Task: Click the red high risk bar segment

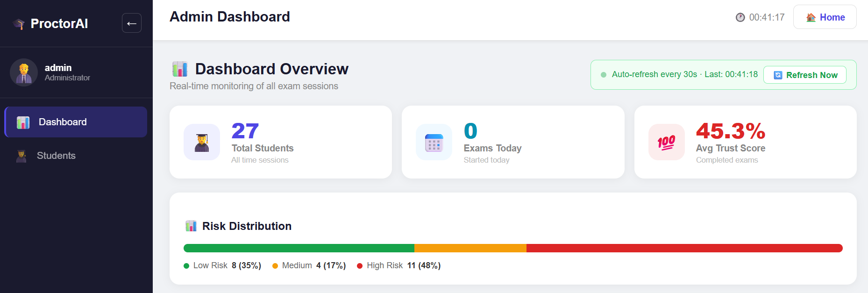Action: (684, 248)
